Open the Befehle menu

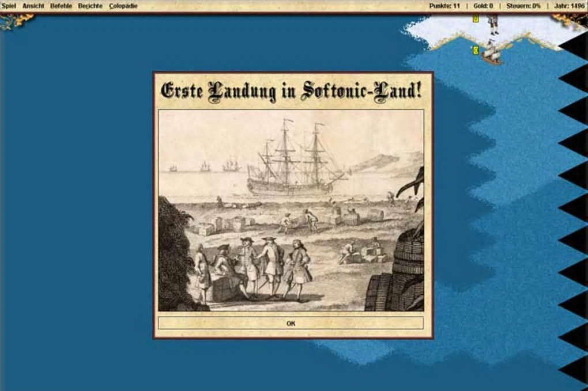pos(61,6)
